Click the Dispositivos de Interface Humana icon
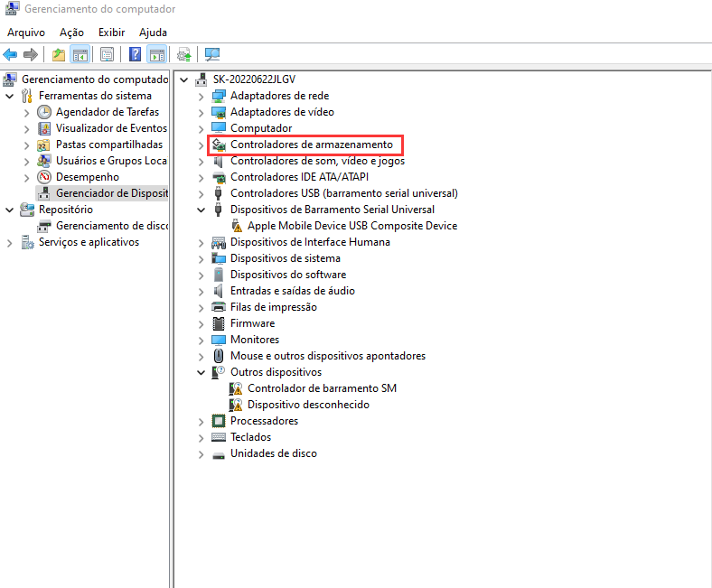Screen dimensions: 712x588 [x=219, y=242]
